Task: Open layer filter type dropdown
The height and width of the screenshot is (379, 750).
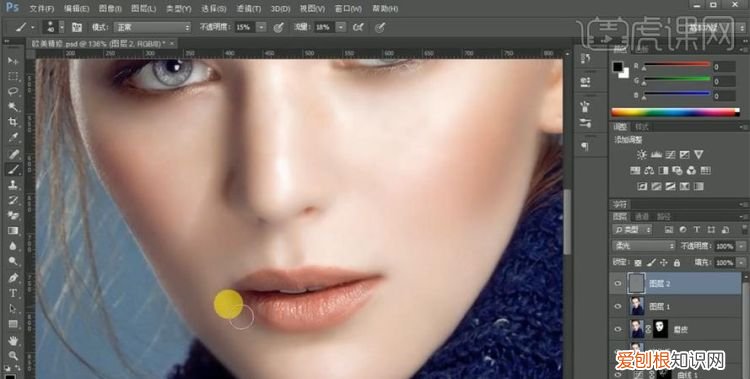Action: click(x=632, y=230)
